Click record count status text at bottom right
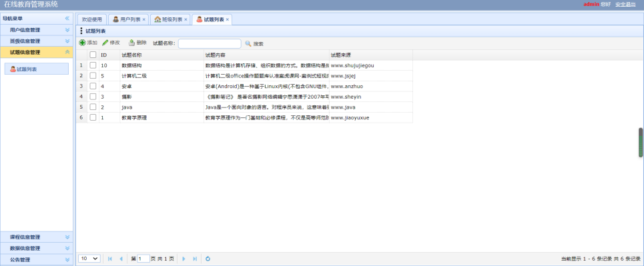 [601, 259]
